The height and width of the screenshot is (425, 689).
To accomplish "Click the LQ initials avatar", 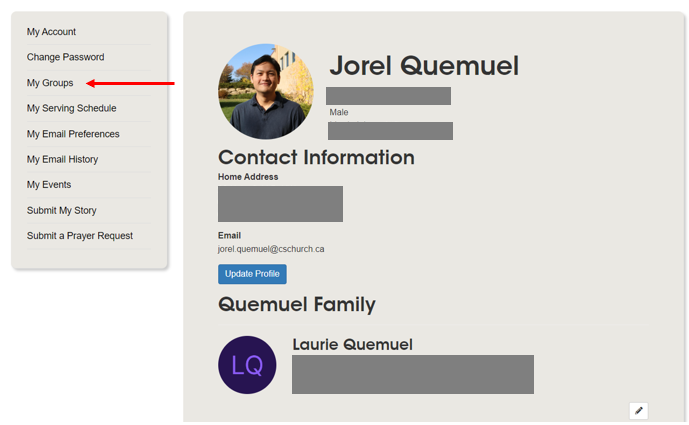I will tap(247, 365).
